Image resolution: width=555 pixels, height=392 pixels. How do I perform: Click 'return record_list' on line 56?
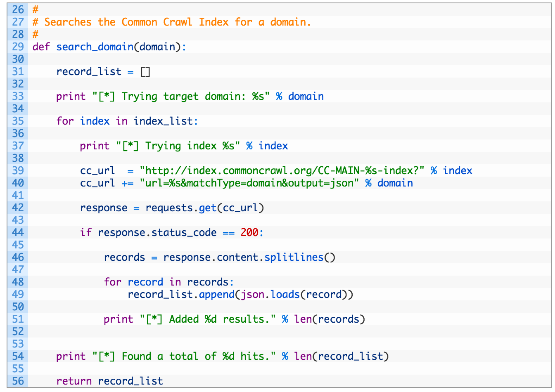tap(109, 381)
